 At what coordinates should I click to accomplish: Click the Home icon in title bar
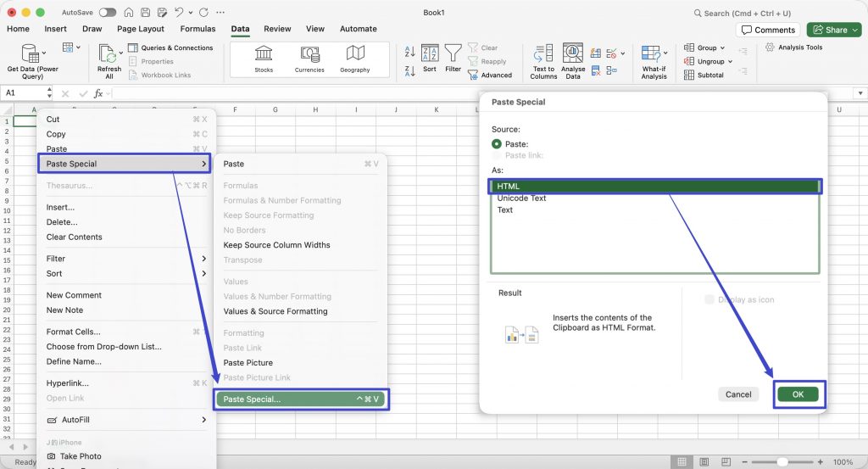click(129, 12)
